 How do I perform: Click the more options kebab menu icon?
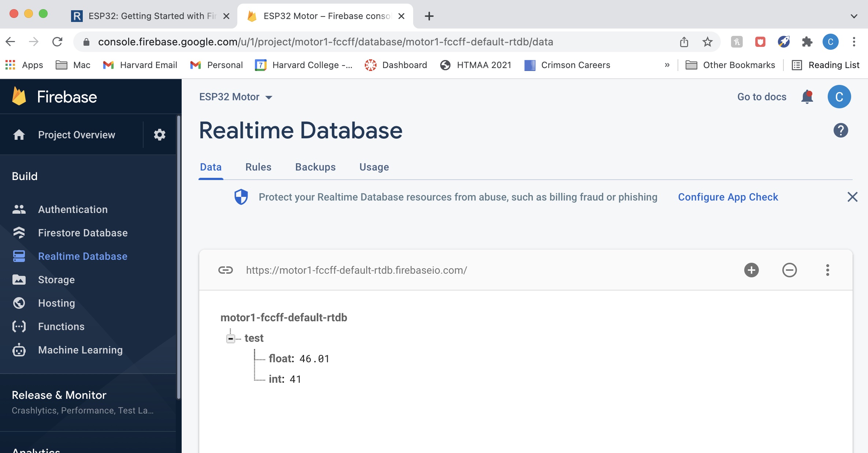827,270
